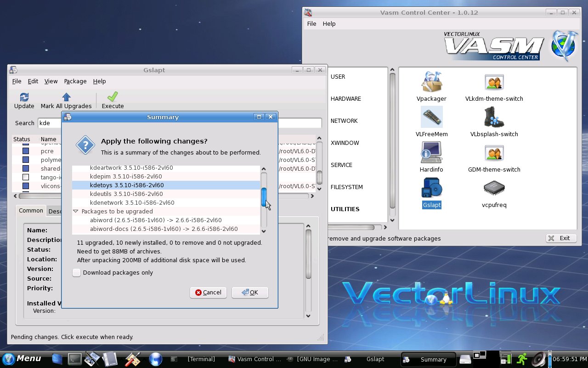Open Package menu in Gslapt
This screenshot has height=368, width=588.
click(x=75, y=81)
